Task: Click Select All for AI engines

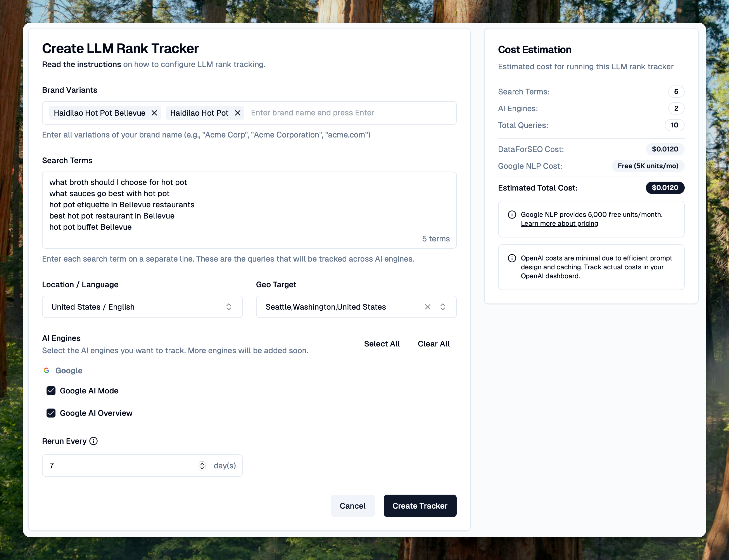Action: (381, 344)
